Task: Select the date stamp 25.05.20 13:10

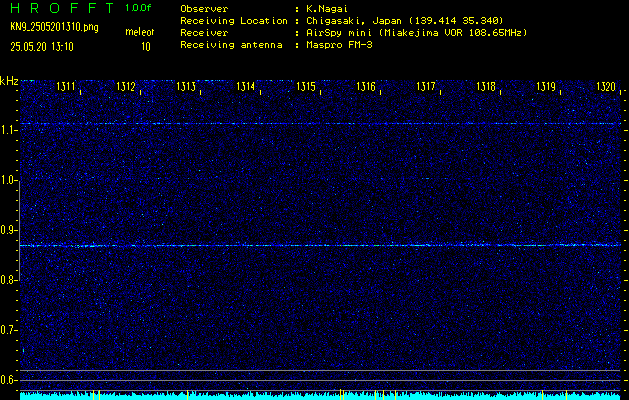Action: 42,47
